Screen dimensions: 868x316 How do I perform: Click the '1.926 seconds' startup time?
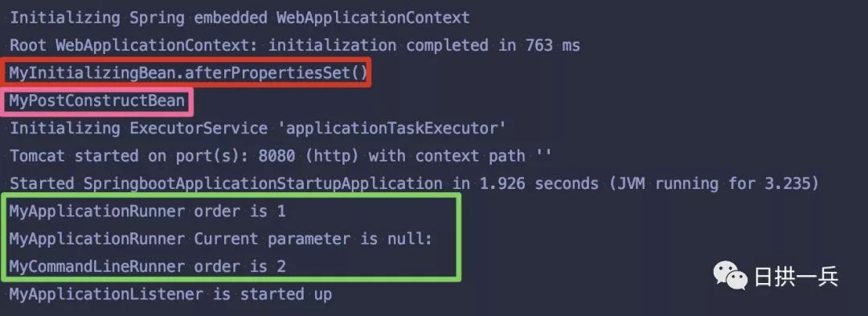pos(538,183)
